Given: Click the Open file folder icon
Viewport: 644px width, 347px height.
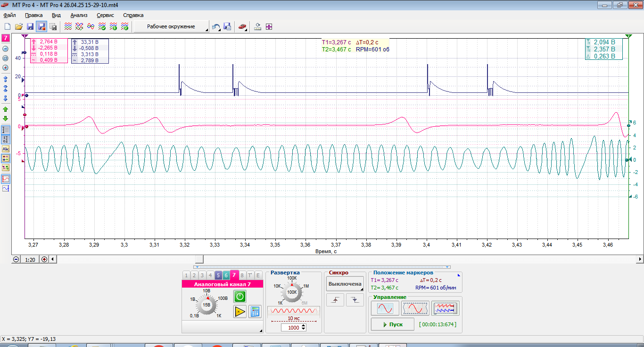Looking at the screenshot, I should click(19, 27).
